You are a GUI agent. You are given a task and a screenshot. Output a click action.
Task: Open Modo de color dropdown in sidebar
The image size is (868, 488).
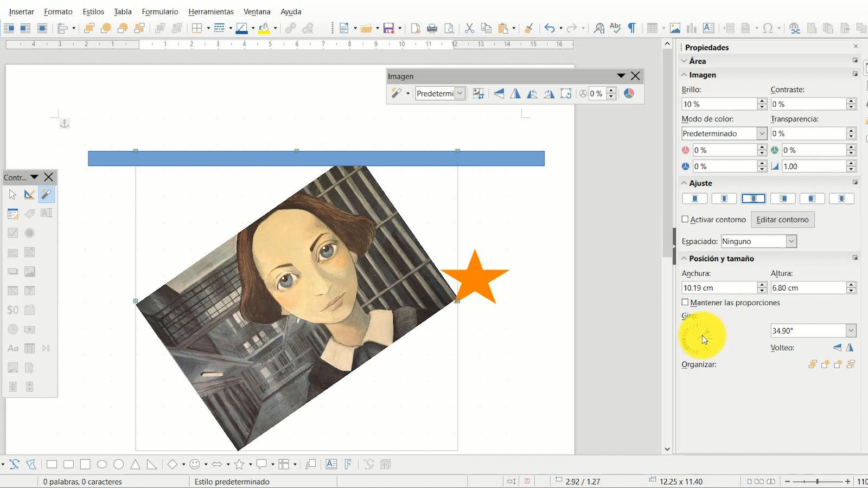[762, 133]
